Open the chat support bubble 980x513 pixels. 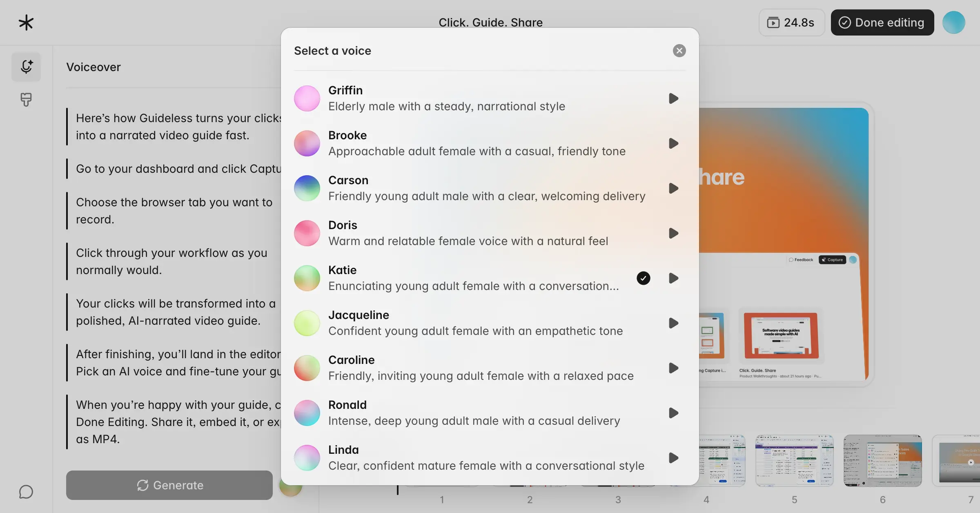[x=26, y=491]
